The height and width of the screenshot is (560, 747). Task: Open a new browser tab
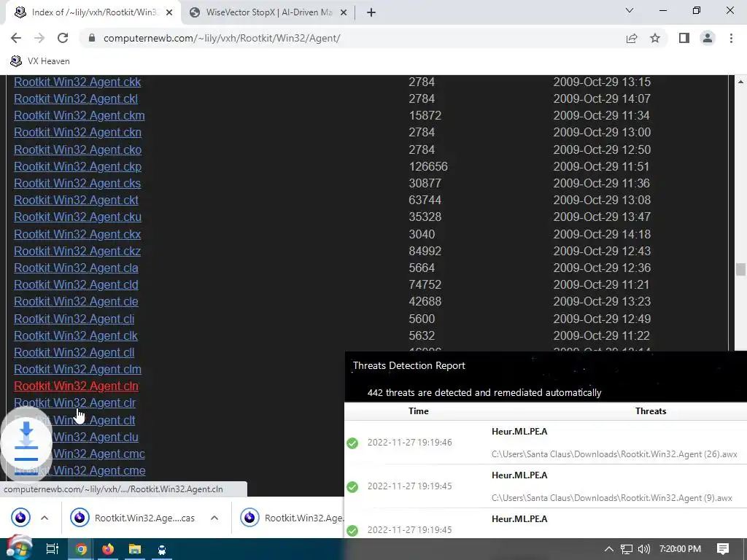pos(371,12)
